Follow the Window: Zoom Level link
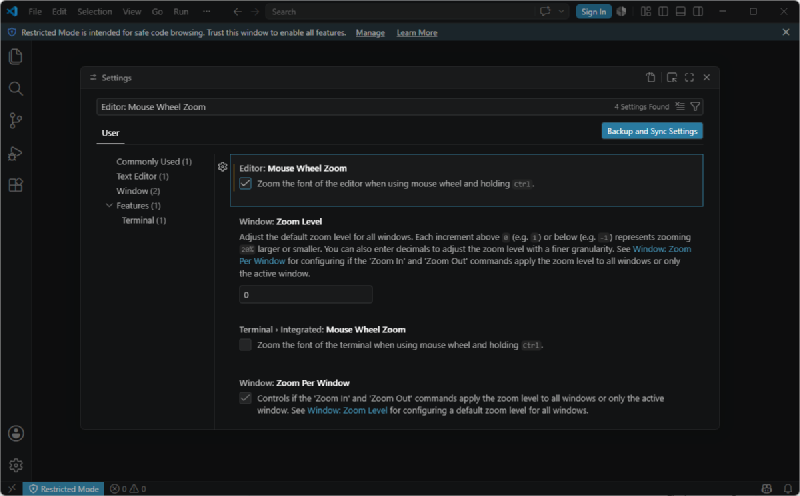The width and height of the screenshot is (800, 496). (x=347, y=410)
